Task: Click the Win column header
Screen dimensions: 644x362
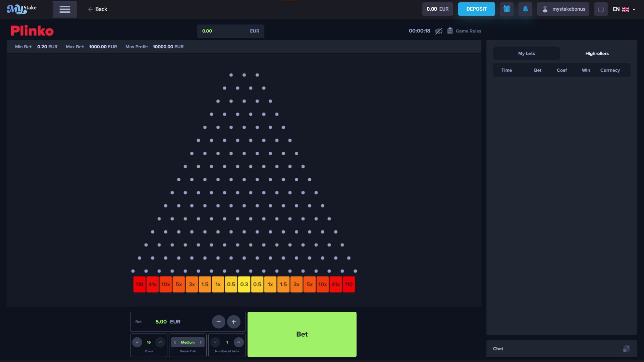Action: [x=586, y=70]
